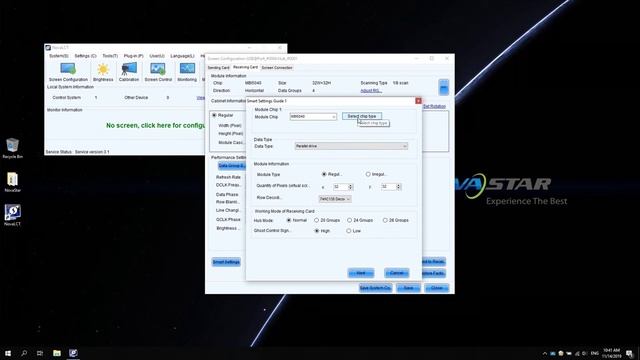
Task: Click the network icon in system tray
Action: point(577,353)
